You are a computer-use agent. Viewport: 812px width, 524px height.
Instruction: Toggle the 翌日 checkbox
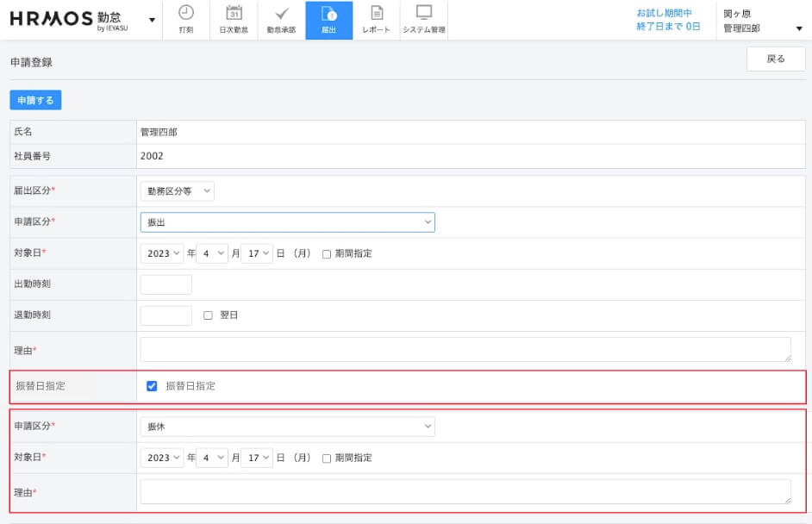click(208, 315)
